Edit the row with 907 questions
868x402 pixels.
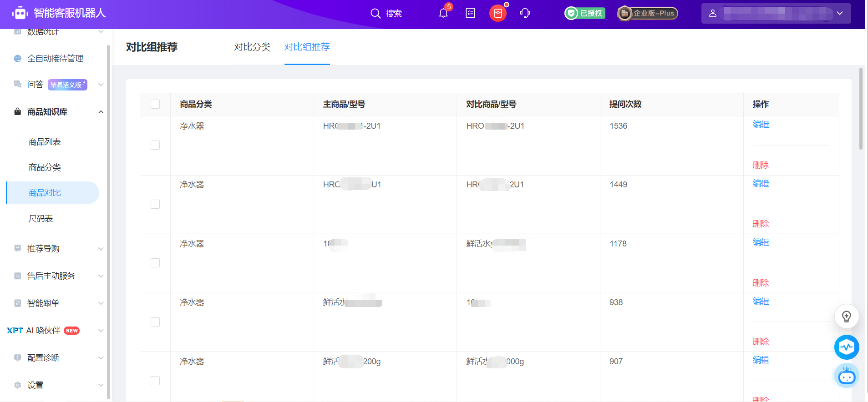click(x=761, y=360)
